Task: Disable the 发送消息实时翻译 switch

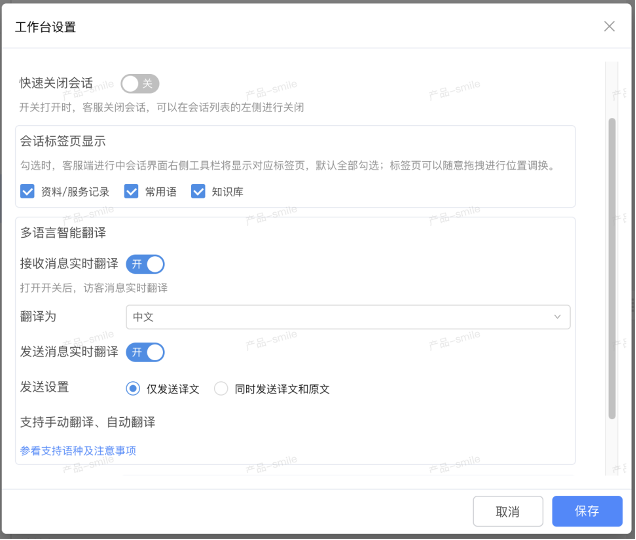Action: (x=145, y=352)
